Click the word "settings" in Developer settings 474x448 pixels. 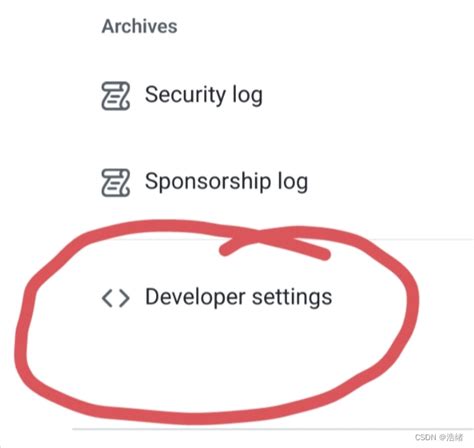292,298
